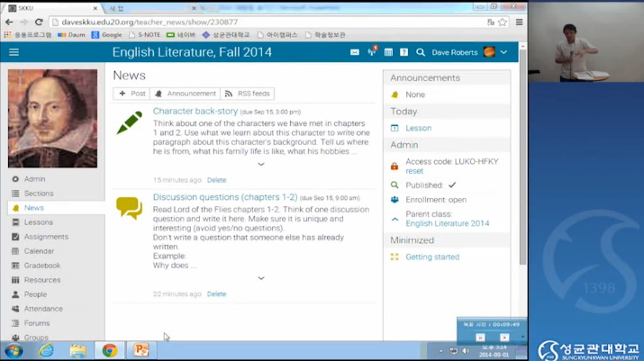Click the yellow discussion speech bubble icon
This screenshot has height=361, width=644.
(x=129, y=208)
